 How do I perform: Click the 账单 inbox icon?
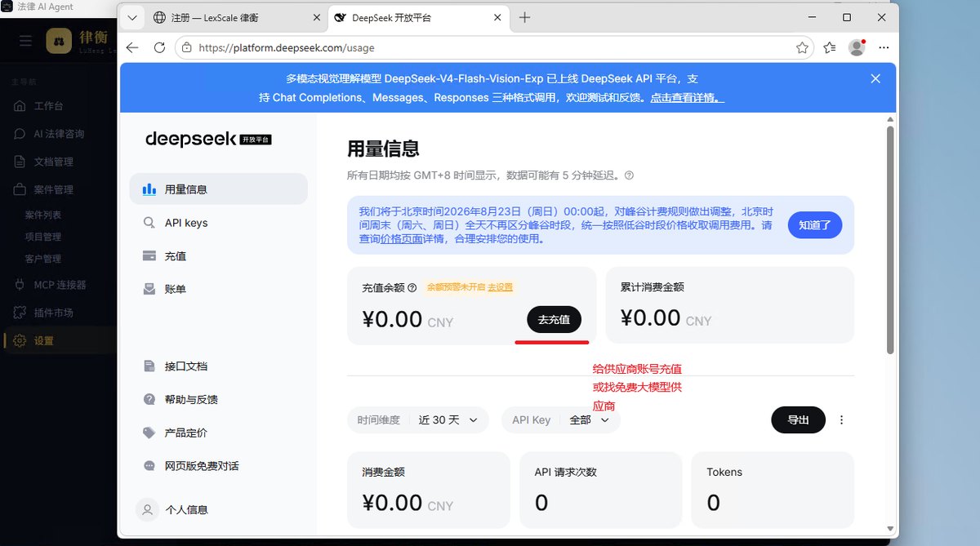point(149,289)
